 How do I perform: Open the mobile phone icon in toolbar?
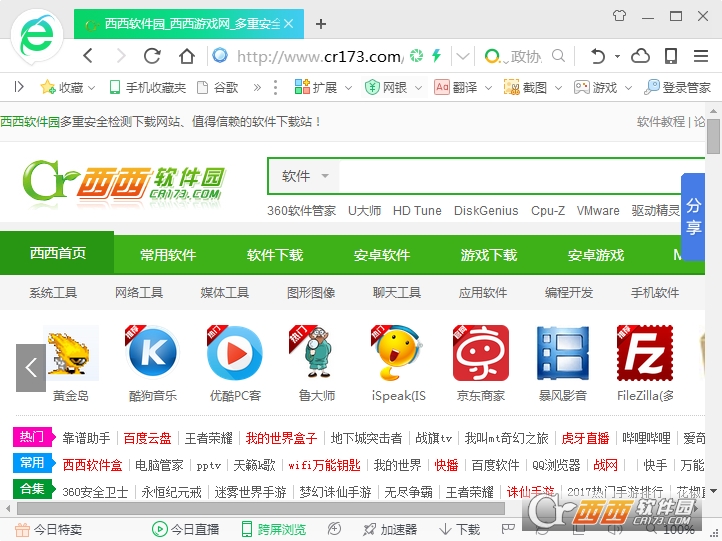click(x=671, y=56)
